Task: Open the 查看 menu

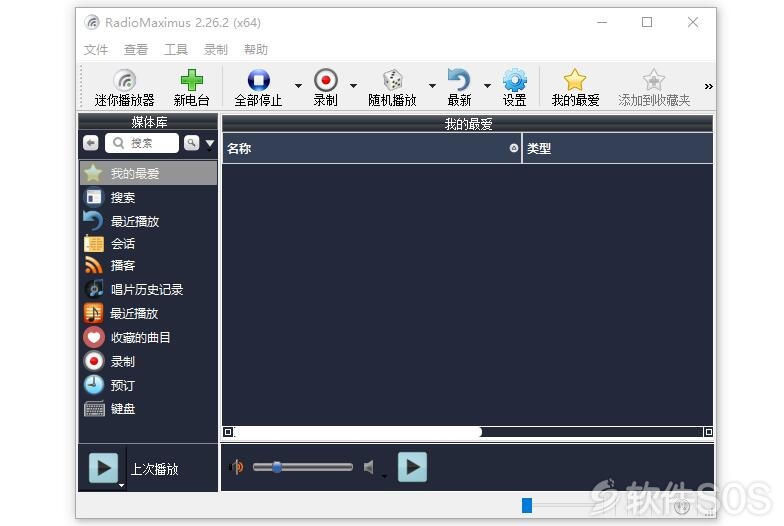Action: [x=136, y=50]
